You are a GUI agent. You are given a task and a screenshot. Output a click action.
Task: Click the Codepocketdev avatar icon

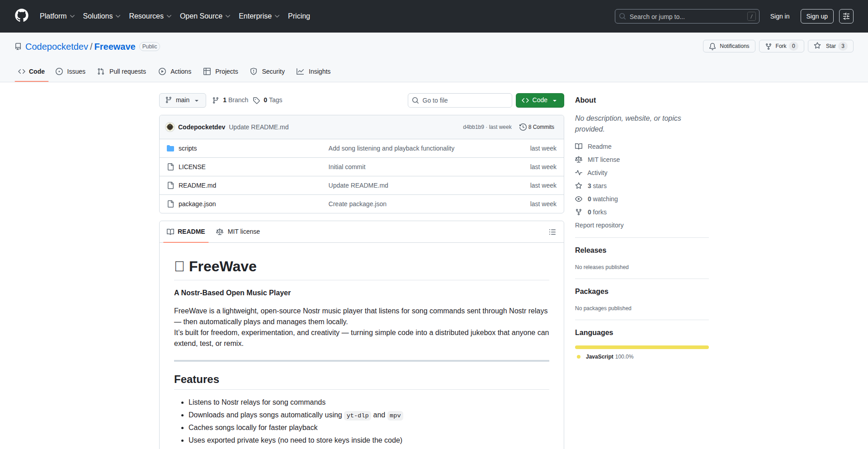(x=170, y=127)
